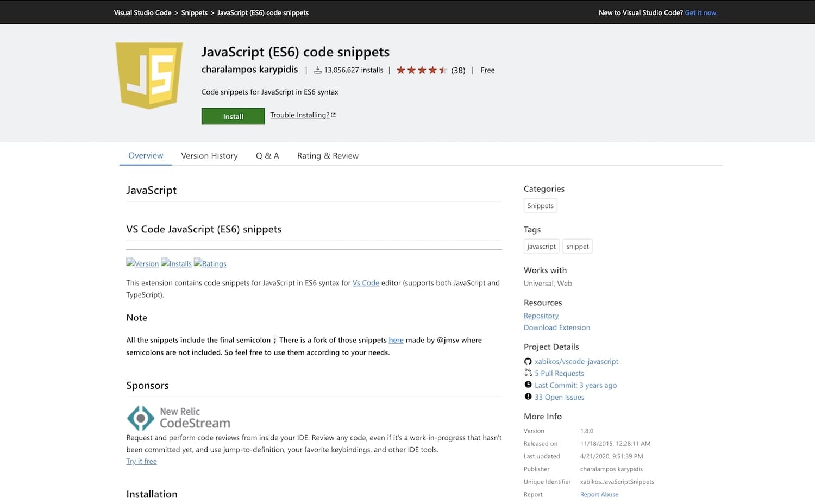Viewport: 815px width, 504px height.
Task: Open the Rating & Review tab
Action: tap(328, 155)
